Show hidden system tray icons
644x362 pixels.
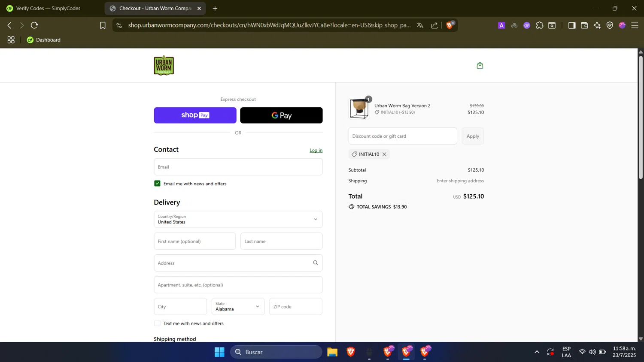(537, 352)
